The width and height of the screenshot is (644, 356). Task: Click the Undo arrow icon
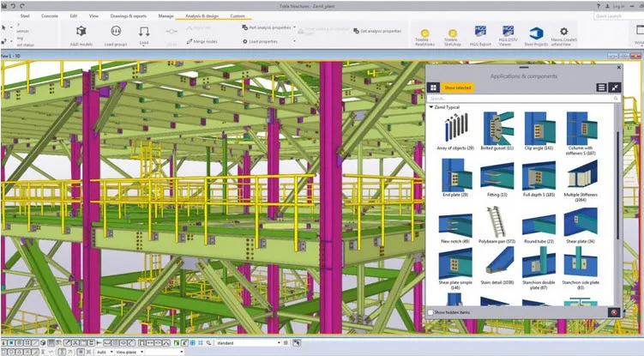pyautogui.click(x=13, y=6)
